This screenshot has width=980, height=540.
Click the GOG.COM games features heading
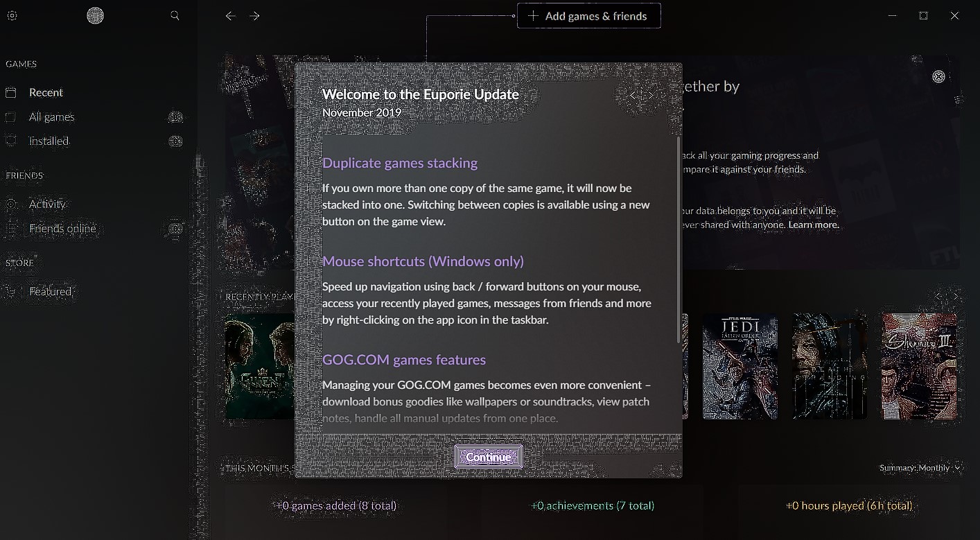(x=404, y=360)
